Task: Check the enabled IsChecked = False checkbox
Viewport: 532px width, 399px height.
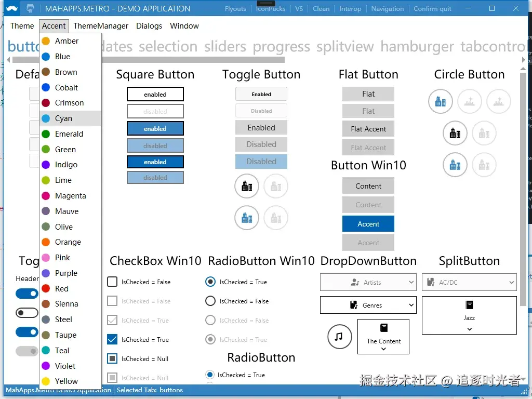Action: pos(112,282)
